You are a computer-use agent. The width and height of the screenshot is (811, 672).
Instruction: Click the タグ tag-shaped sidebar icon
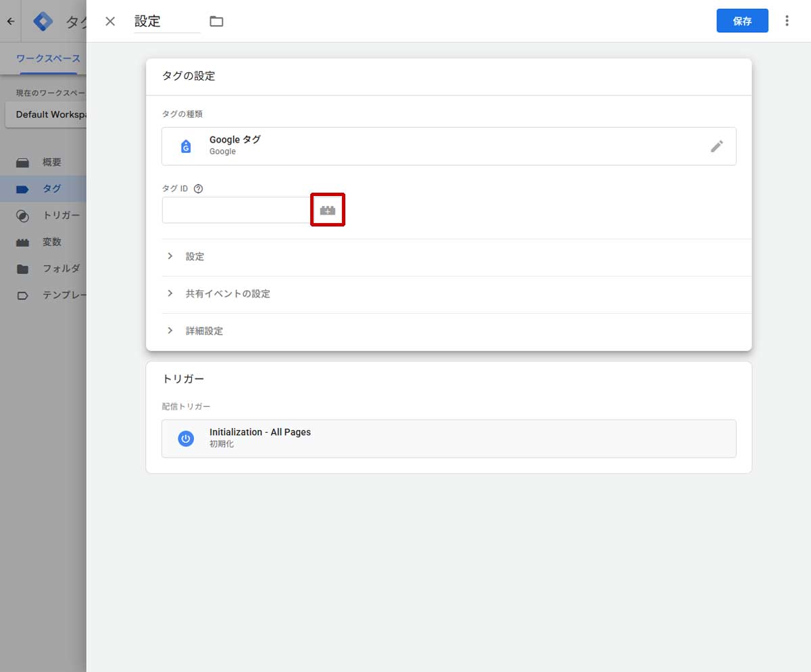pyautogui.click(x=23, y=189)
